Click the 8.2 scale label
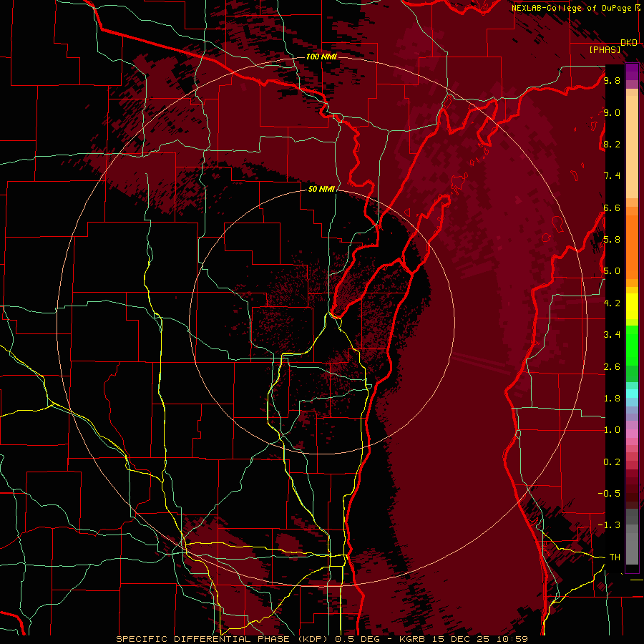The height and width of the screenshot is (644, 644). click(x=612, y=144)
